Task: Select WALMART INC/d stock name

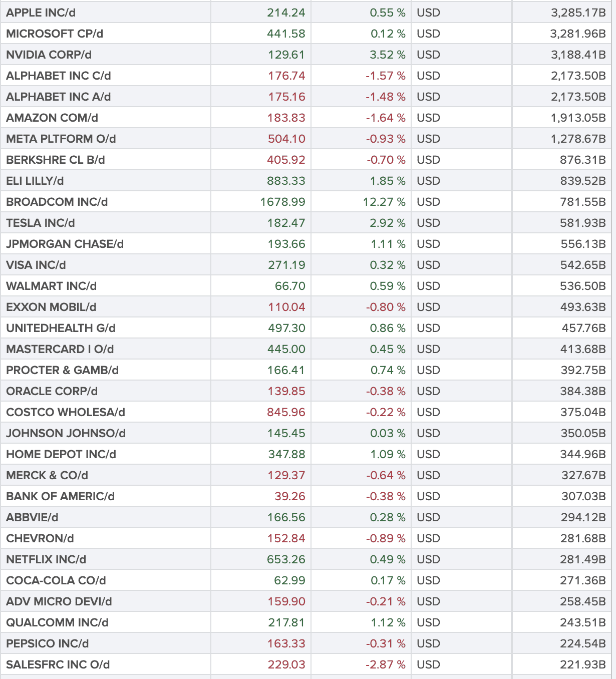Action: [x=52, y=286]
